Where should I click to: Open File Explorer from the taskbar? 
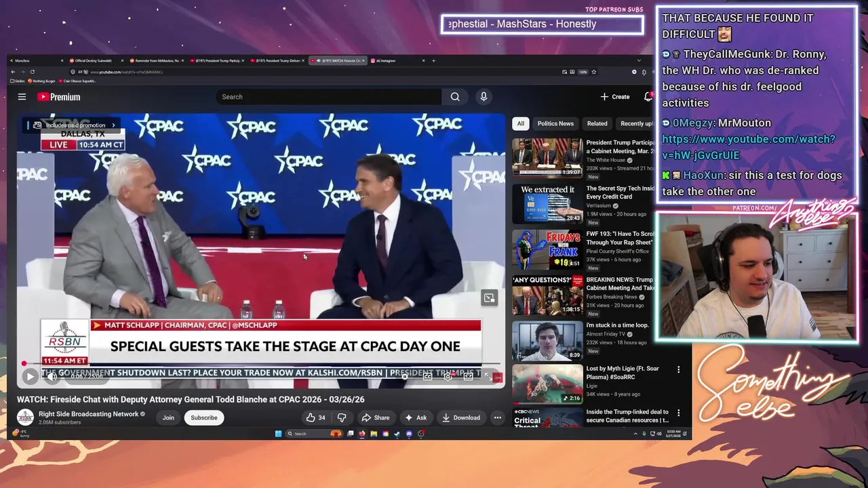(x=374, y=434)
